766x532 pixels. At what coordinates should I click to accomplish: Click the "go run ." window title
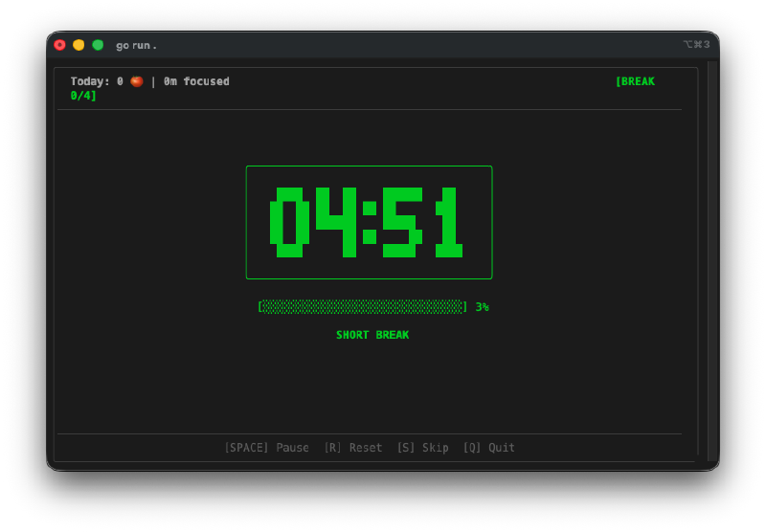136,45
